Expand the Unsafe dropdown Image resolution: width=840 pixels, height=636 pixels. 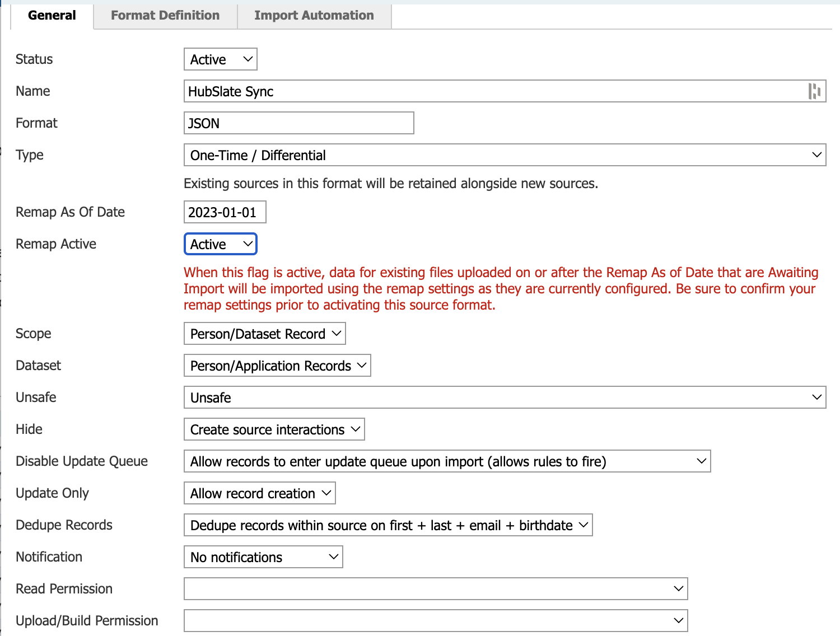(x=505, y=397)
